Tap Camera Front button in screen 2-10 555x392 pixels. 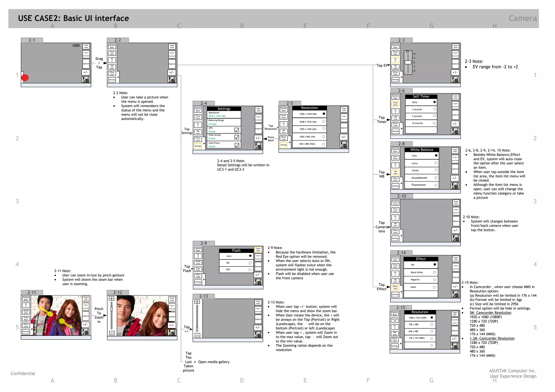click(395, 203)
